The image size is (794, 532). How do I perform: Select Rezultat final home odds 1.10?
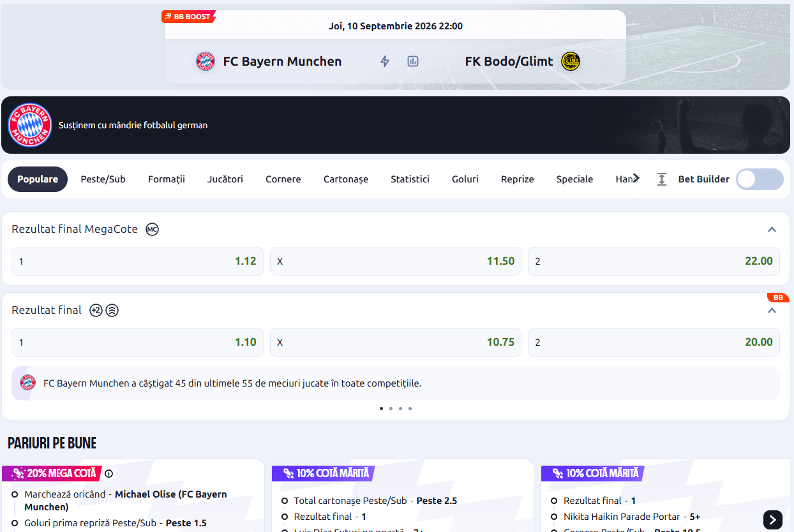137,342
